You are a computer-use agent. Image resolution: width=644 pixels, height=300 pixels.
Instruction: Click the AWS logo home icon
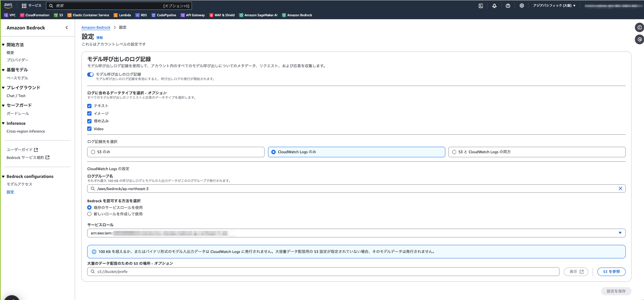click(x=8, y=5)
